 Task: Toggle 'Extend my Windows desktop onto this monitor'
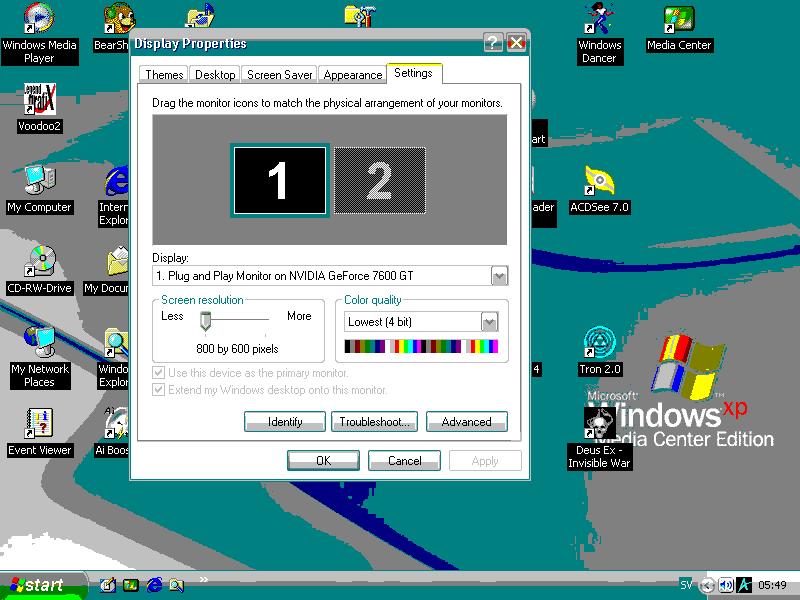(159, 389)
